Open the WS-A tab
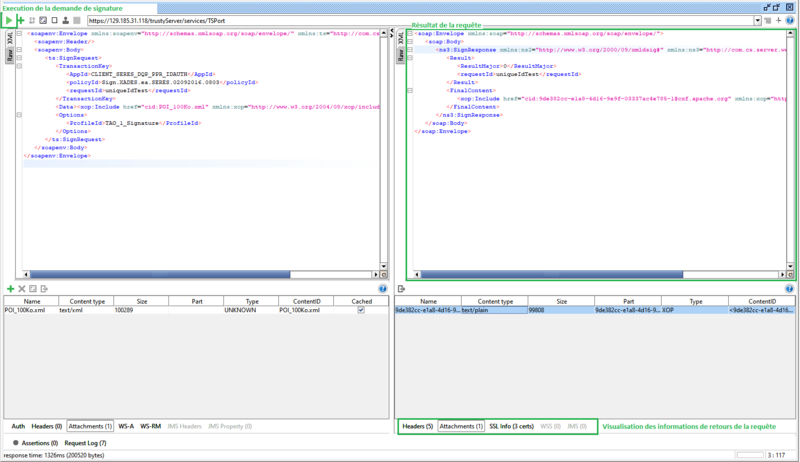 (126, 426)
